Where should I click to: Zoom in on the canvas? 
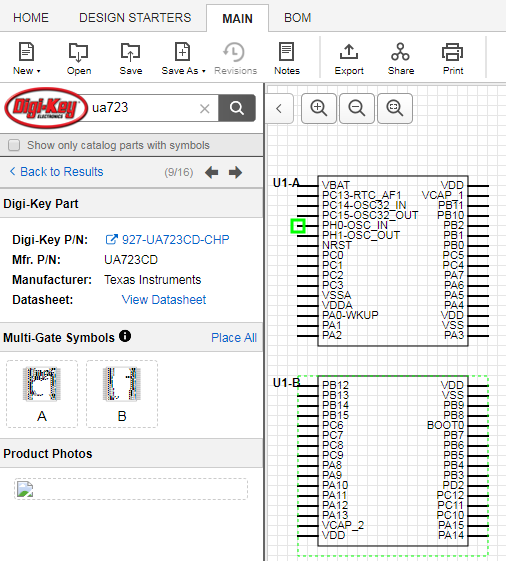point(318,108)
